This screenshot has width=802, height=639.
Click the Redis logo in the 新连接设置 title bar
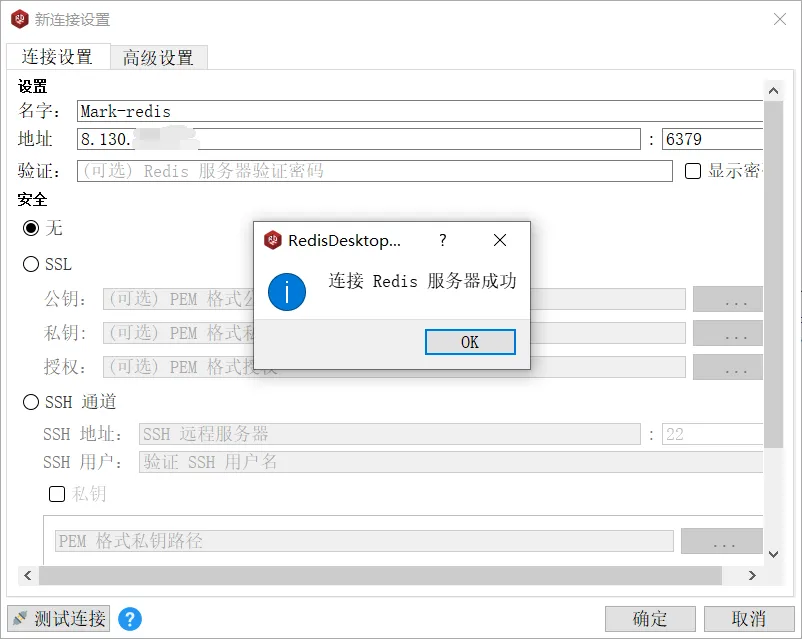[19, 18]
